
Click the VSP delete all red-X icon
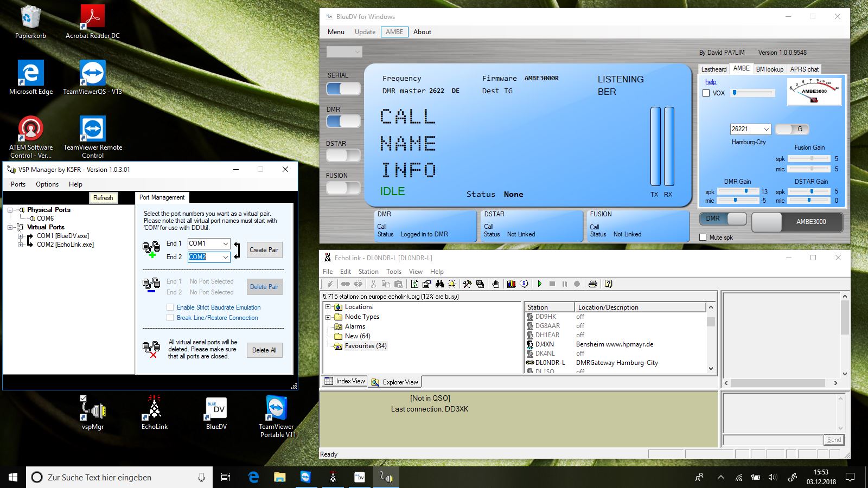pyautogui.click(x=151, y=349)
